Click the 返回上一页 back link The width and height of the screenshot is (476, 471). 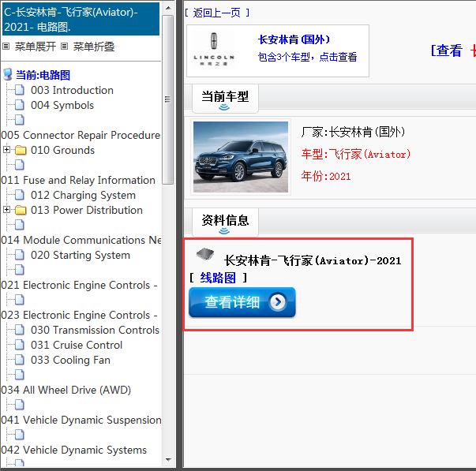click(217, 13)
